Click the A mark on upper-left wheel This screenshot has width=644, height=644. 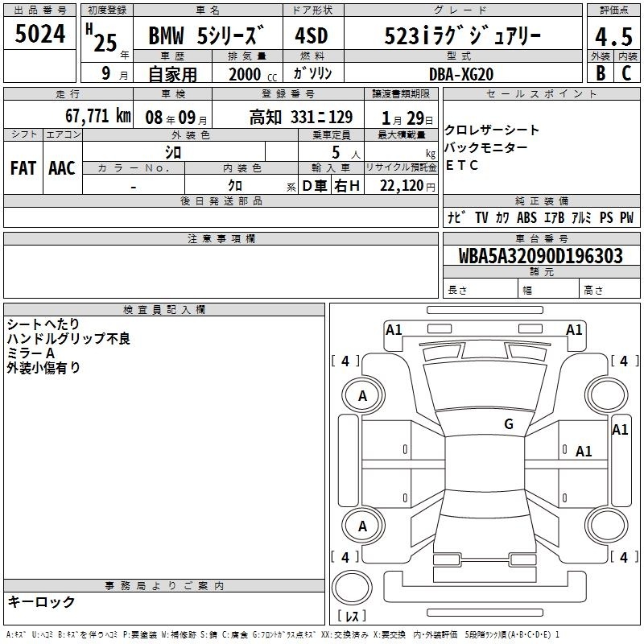[362, 395]
